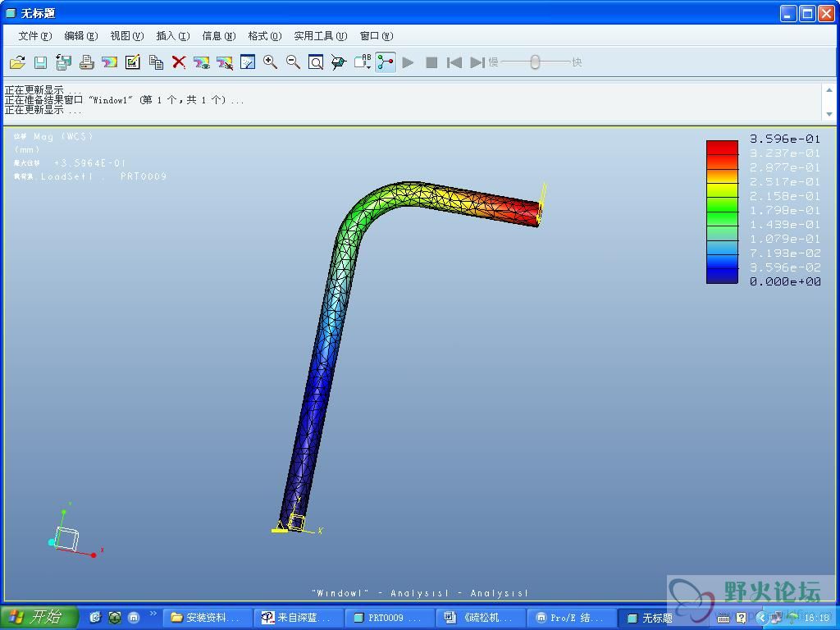The width and height of the screenshot is (840, 630).
Task: Expand the quick launch chevron on taskbar
Action: [153, 614]
